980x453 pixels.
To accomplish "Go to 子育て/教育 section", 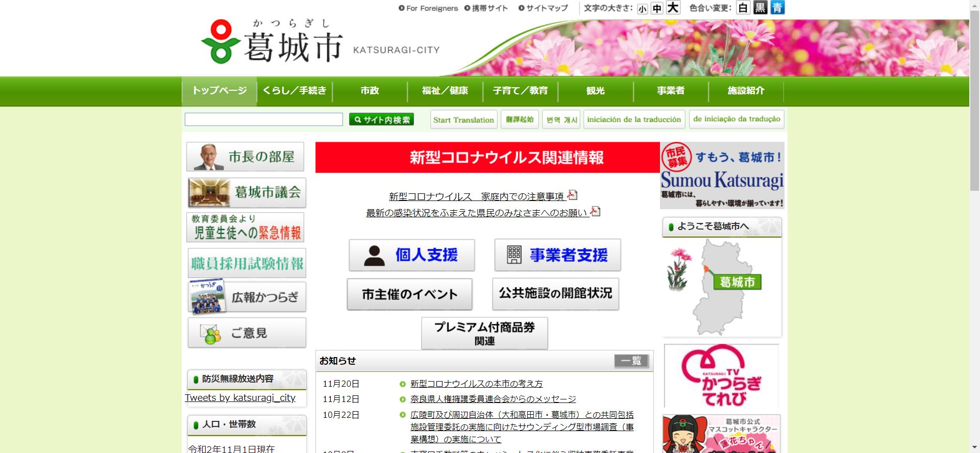I will [520, 91].
